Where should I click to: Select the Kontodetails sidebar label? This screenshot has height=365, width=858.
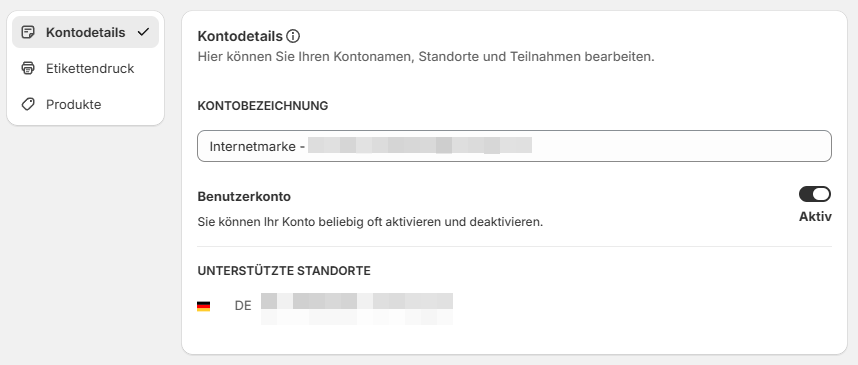point(85,32)
